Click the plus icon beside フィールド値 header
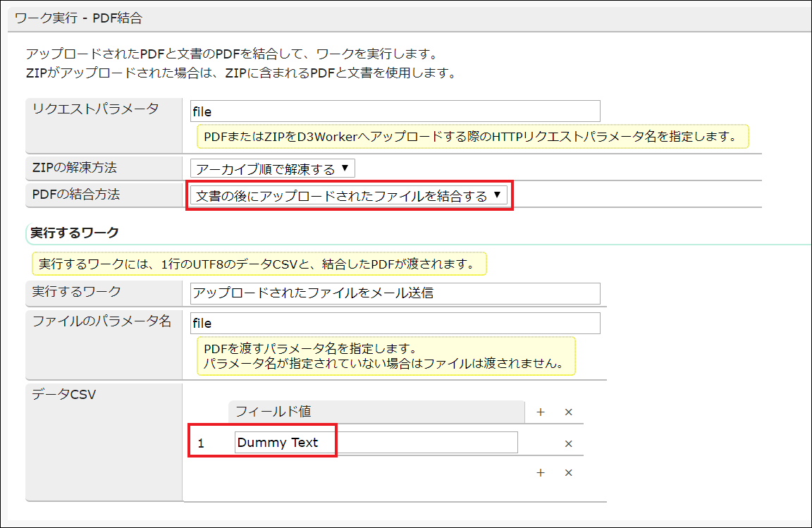Screen dimensions: 812x528 541,412
